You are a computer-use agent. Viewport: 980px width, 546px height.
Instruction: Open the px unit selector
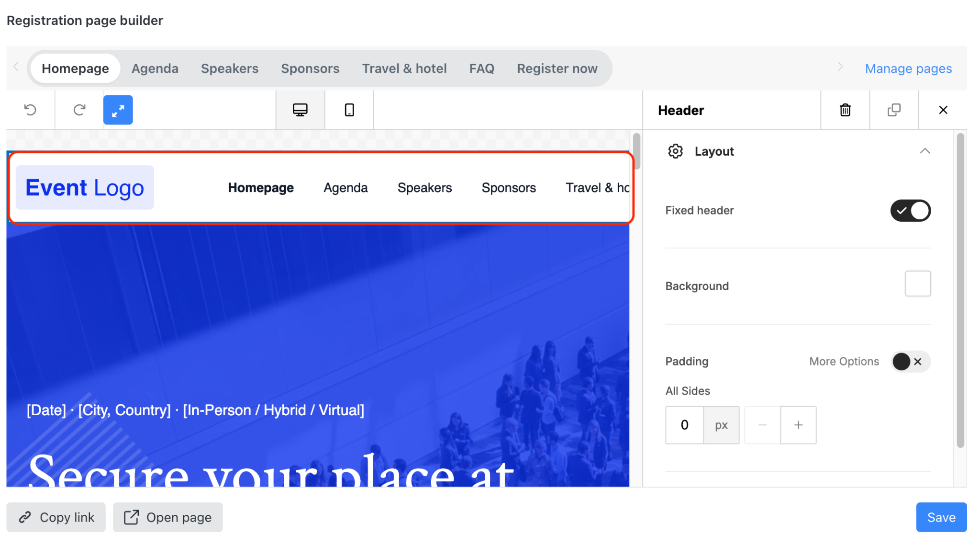point(721,425)
